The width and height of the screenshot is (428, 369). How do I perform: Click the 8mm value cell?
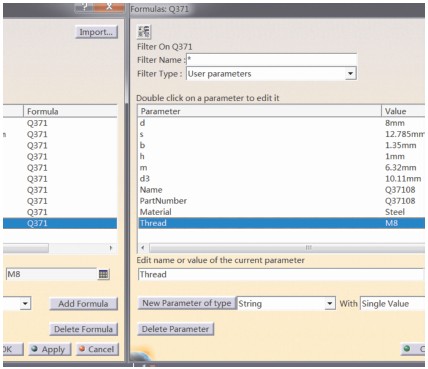pyautogui.click(x=395, y=123)
